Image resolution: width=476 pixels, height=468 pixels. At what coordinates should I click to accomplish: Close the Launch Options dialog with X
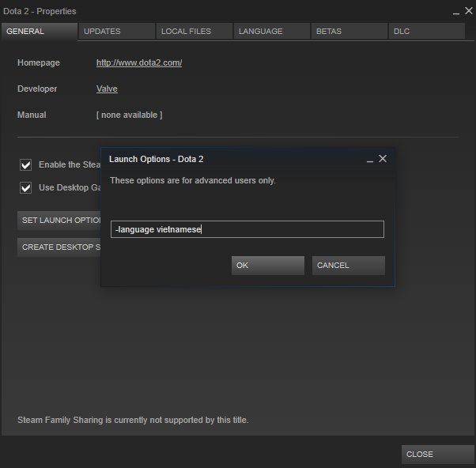[x=383, y=159]
